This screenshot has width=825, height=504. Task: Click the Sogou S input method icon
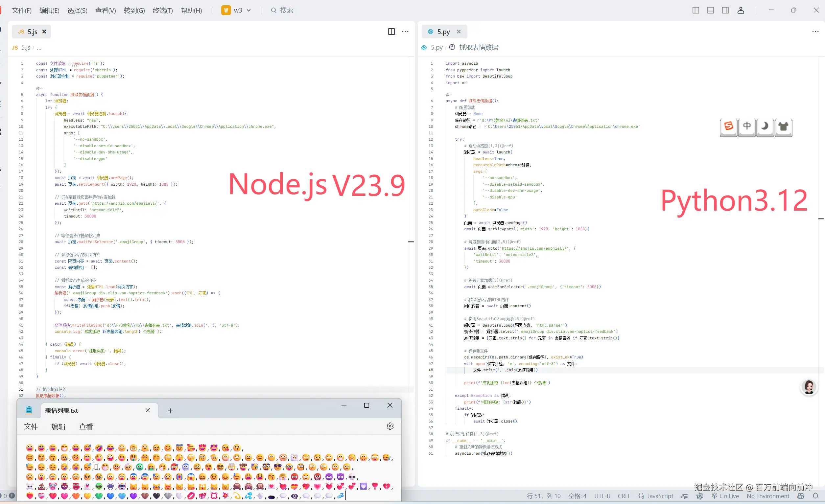tap(729, 126)
